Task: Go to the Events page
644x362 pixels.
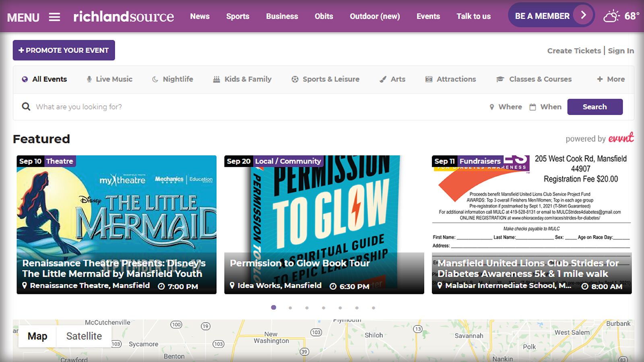Action: tap(428, 16)
